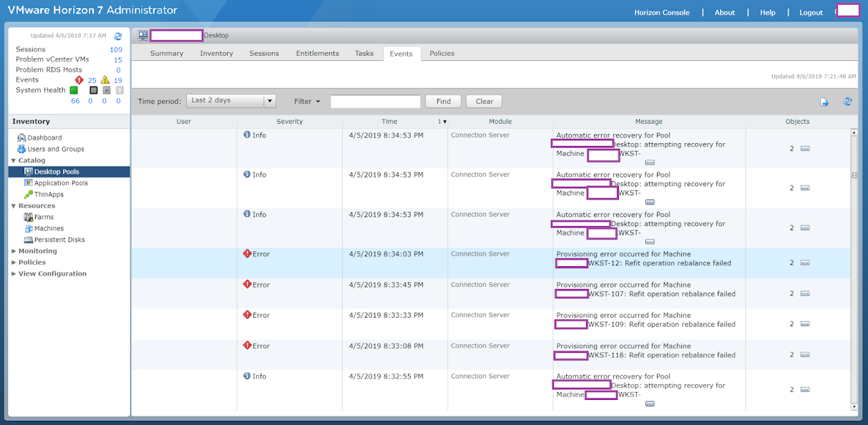Refresh the sidebar status panel

[118, 36]
